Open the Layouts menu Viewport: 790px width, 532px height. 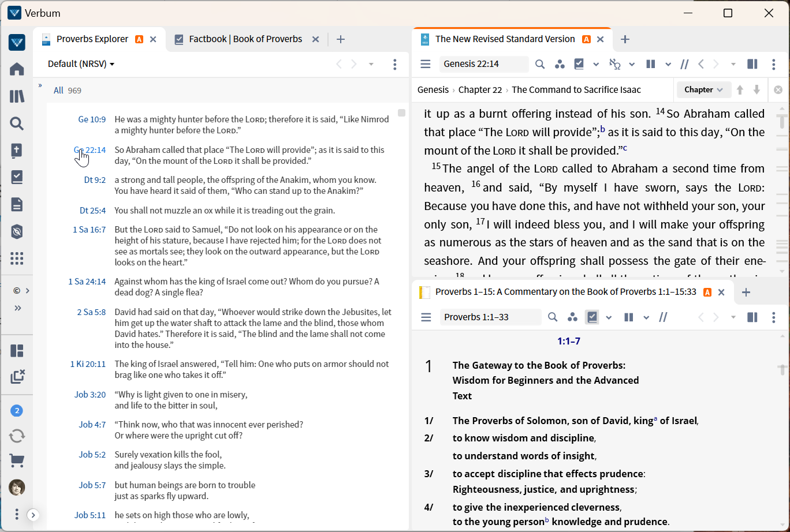coord(17,350)
